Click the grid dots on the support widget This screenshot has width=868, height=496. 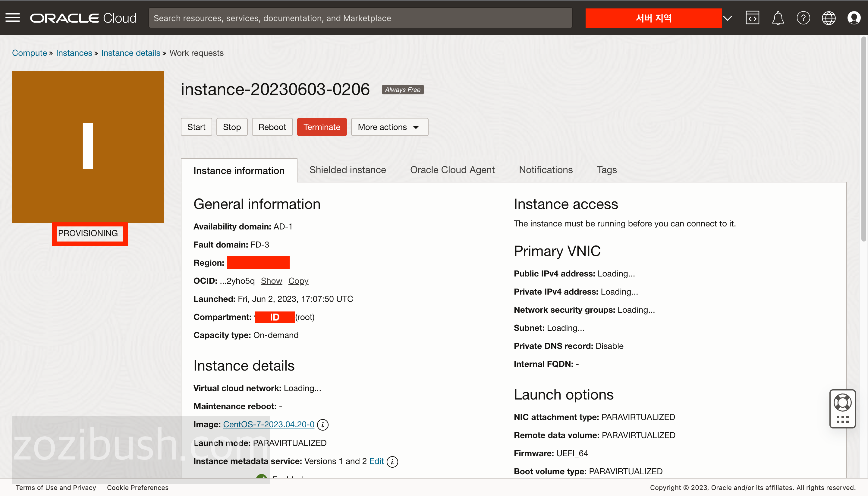[x=842, y=419]
